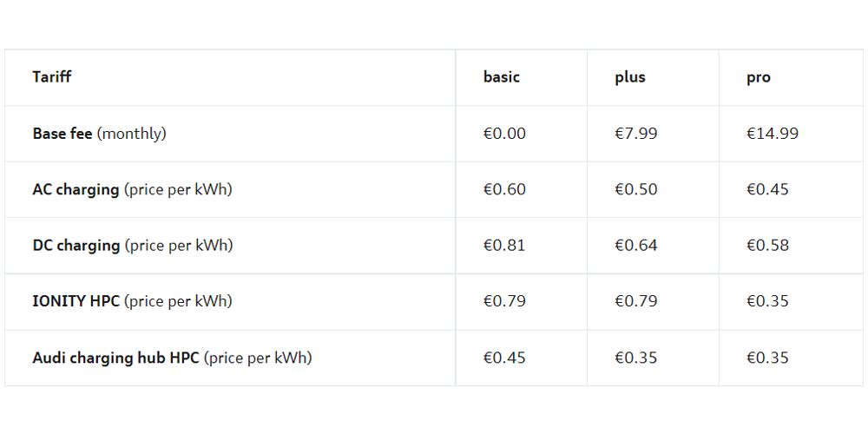Click the pro IONITY HPC price €0.35
Screen dimensions: 868x434
[768, 301]
